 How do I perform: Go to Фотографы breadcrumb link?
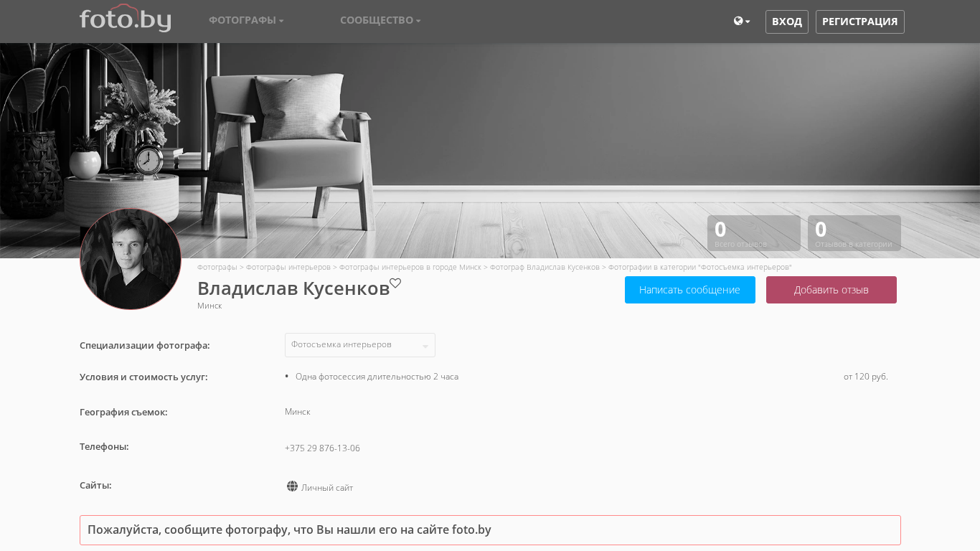pyautogui.click(x=217, y=267)
